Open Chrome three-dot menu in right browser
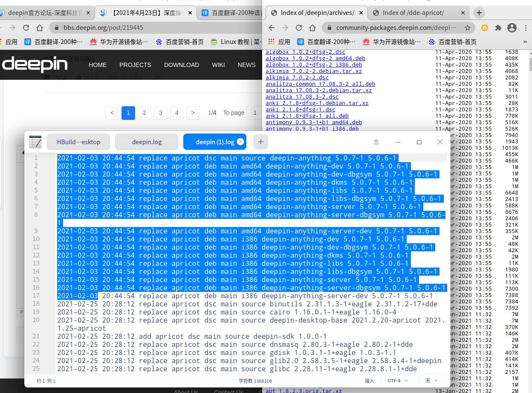Viewport: 532px width, 393px height. point(525,28)
